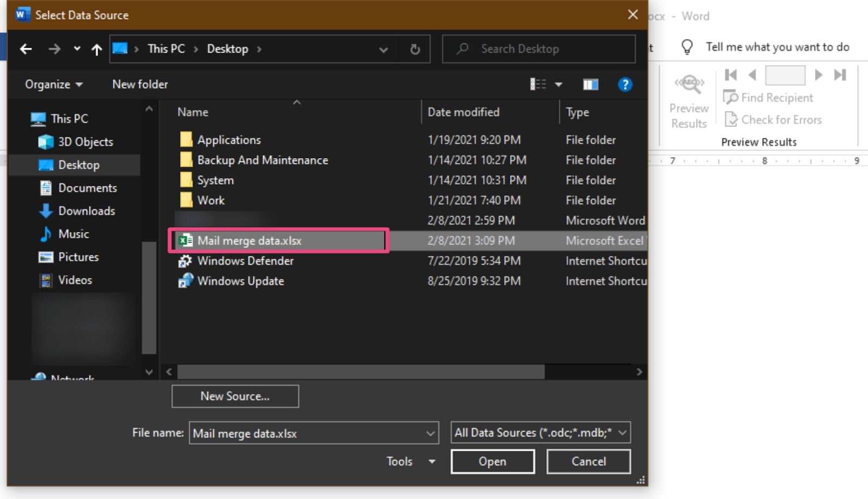The height and width of the screenshot is (499, 868).
Task: Create a New folder
Action: point(140,84)
